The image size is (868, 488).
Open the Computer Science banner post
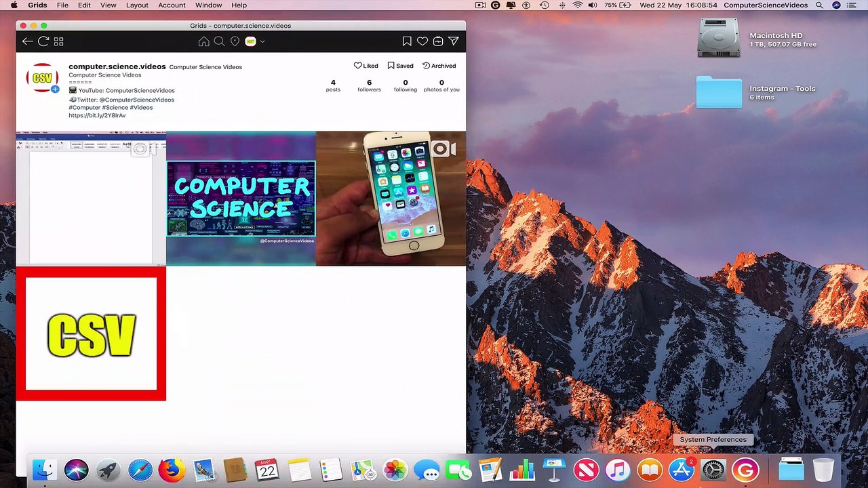tap(241, 198)
